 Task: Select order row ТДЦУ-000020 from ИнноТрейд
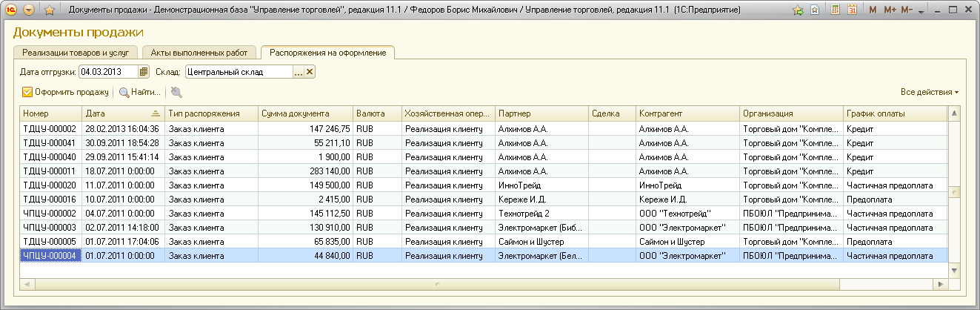(x=50, y=185)
